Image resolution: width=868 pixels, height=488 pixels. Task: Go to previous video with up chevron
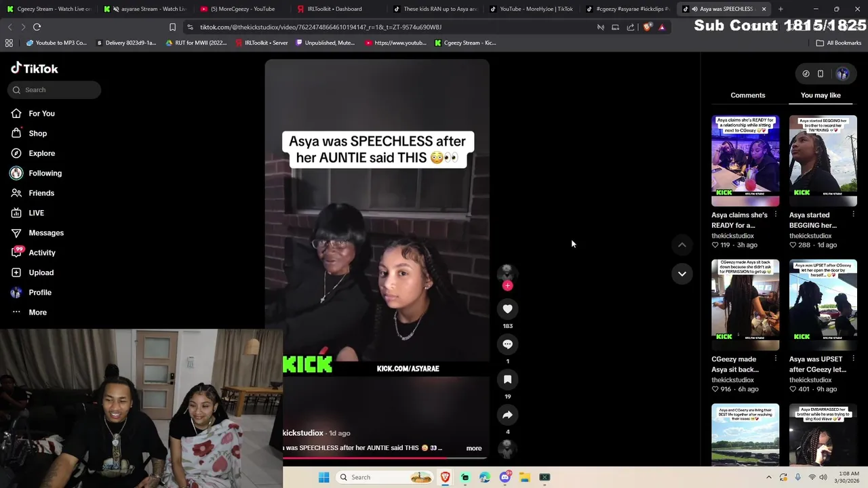(x=682, y=245)
